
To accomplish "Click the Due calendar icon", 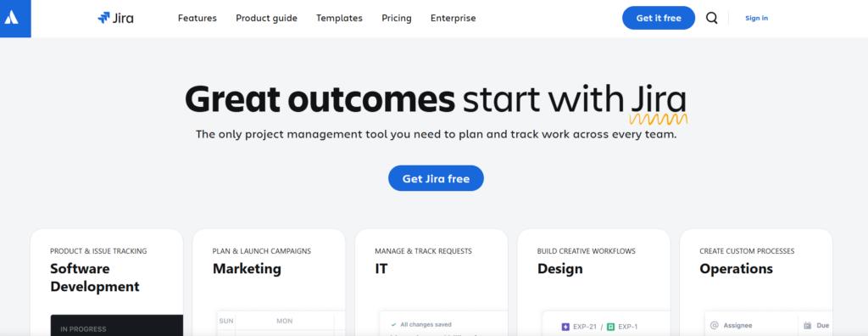I will pyautogui.click(x=807, y=326).
